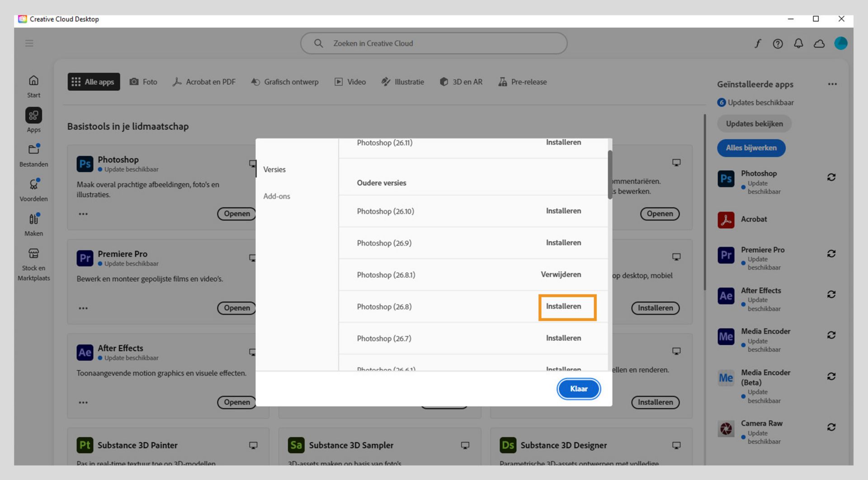Select the Alle apps tab
The height and width of the screenshot is (480, 868).
pos(94,82)
